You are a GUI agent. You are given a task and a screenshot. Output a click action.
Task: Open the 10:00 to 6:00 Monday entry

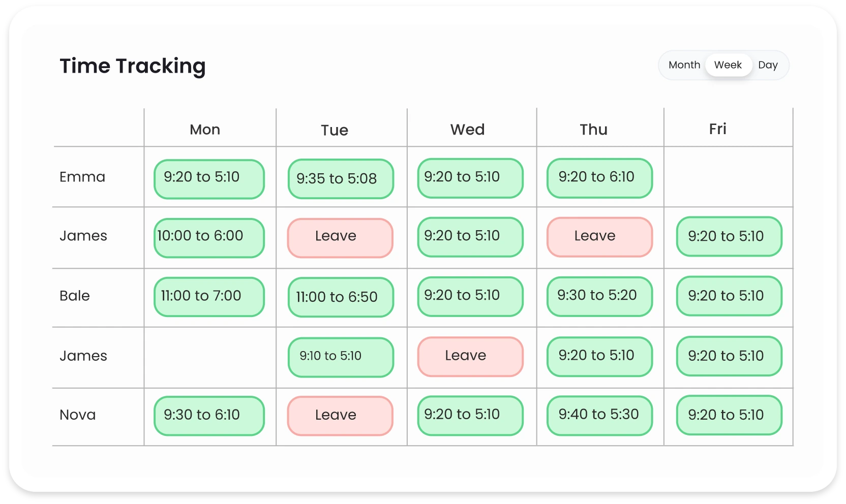pyautogui.click(x=209, y=238)
